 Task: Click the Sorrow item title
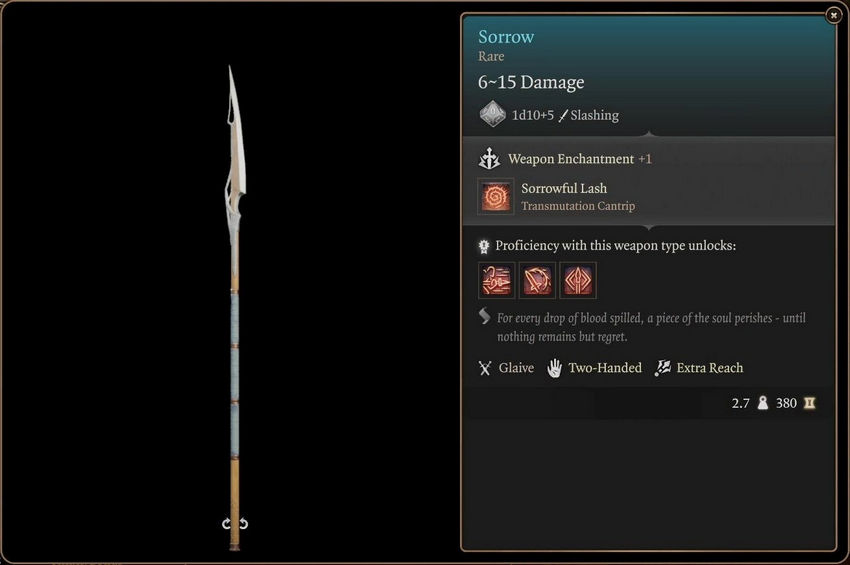click(506, 36)
